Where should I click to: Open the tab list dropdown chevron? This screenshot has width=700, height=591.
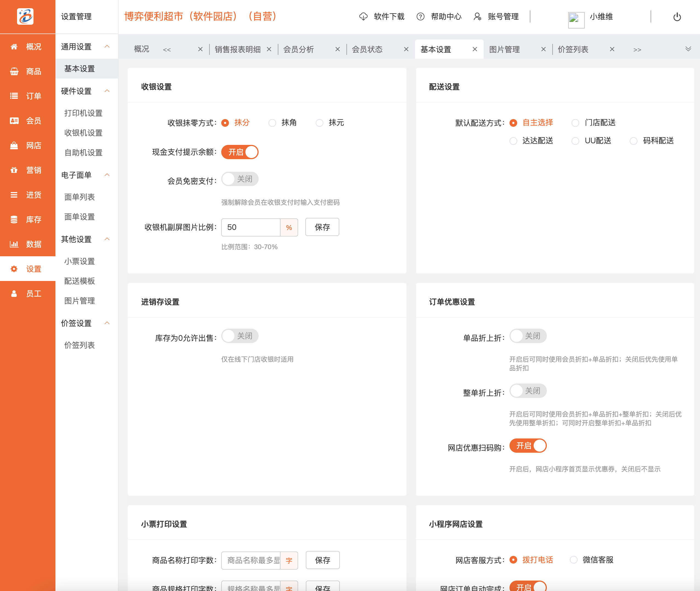(688, 49)
